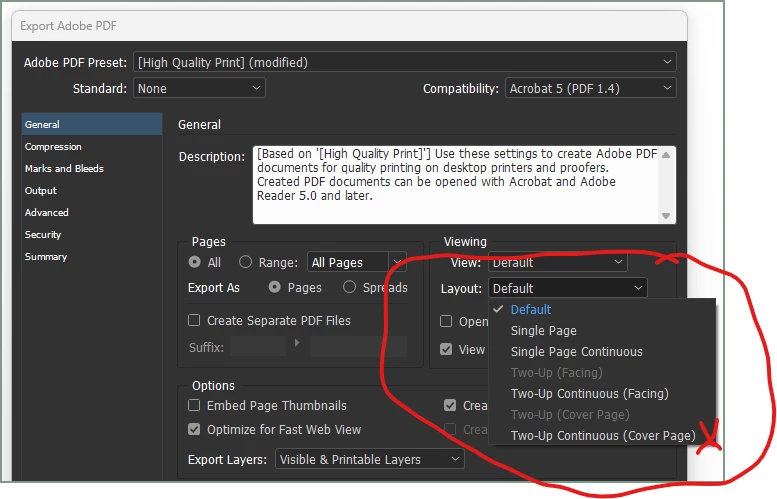
Task: Click the Suffix input field
Action: [x=258, y=346]
